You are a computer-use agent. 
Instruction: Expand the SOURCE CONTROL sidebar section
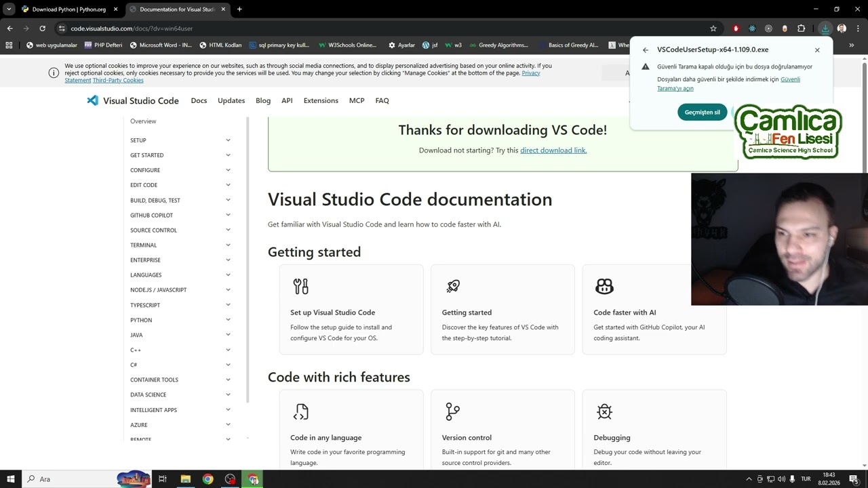point(180,230)
